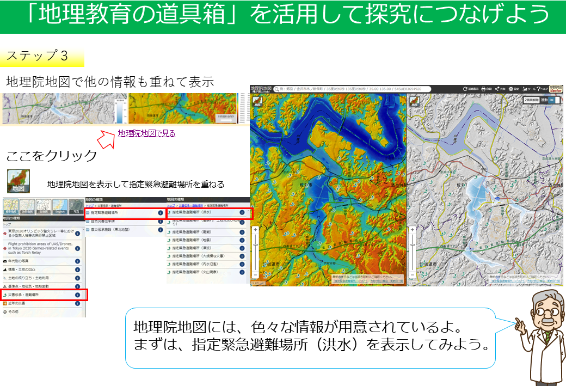Click the 地理院地図で見る link

click(146, 133)
